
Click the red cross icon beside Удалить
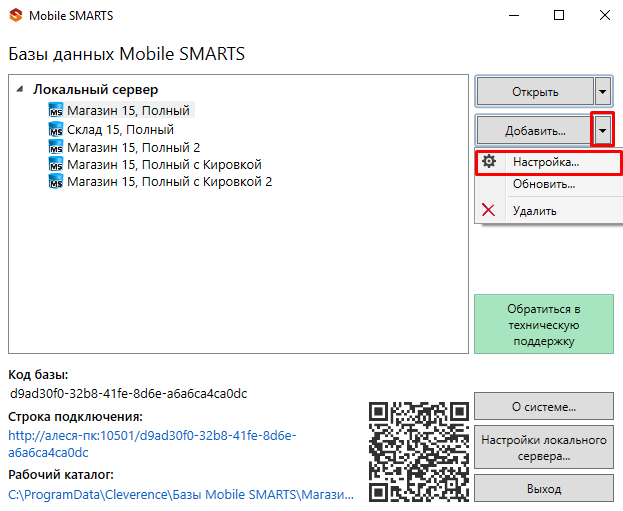(x=488, y=210)
